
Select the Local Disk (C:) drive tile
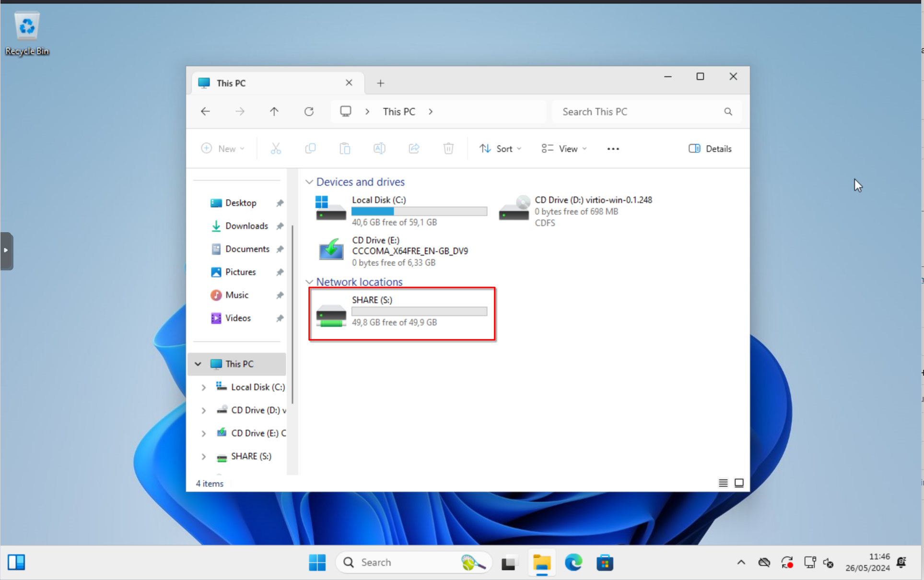click(401, 211)
